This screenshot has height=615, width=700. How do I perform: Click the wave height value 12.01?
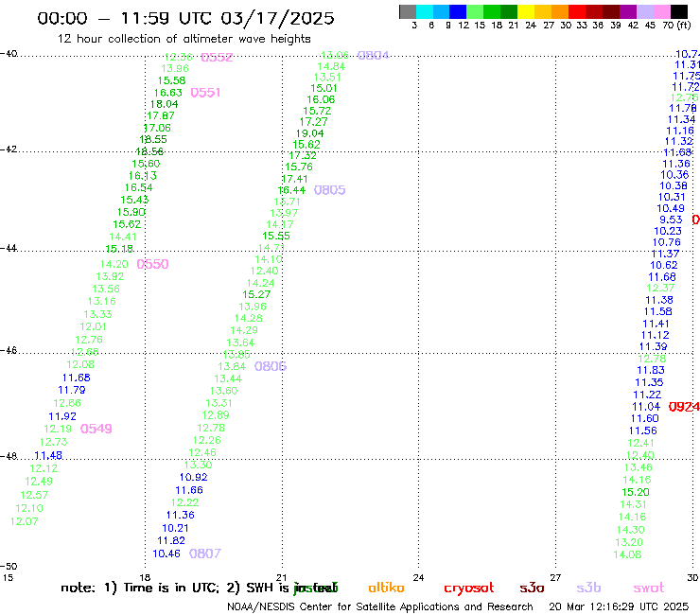point(94,327)
